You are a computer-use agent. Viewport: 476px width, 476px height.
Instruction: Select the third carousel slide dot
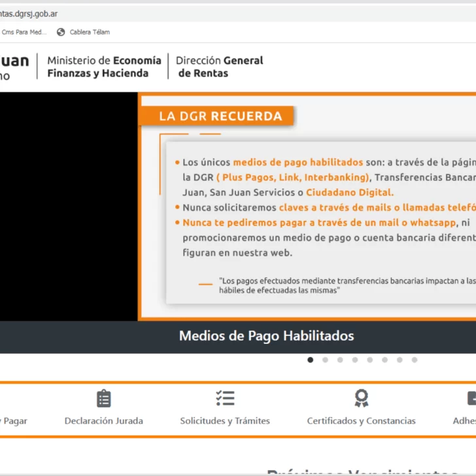coord(340,360)
